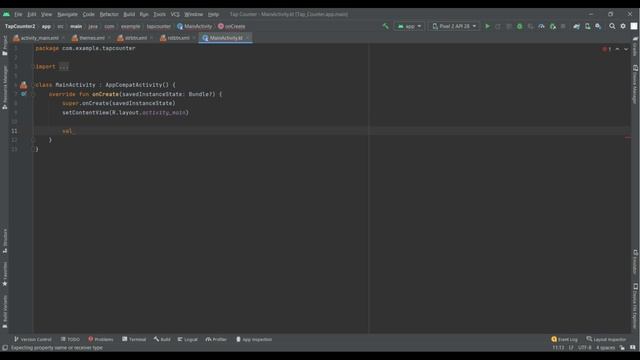
Task: Click the red error indicator in editor
Action: pos(607,49)
